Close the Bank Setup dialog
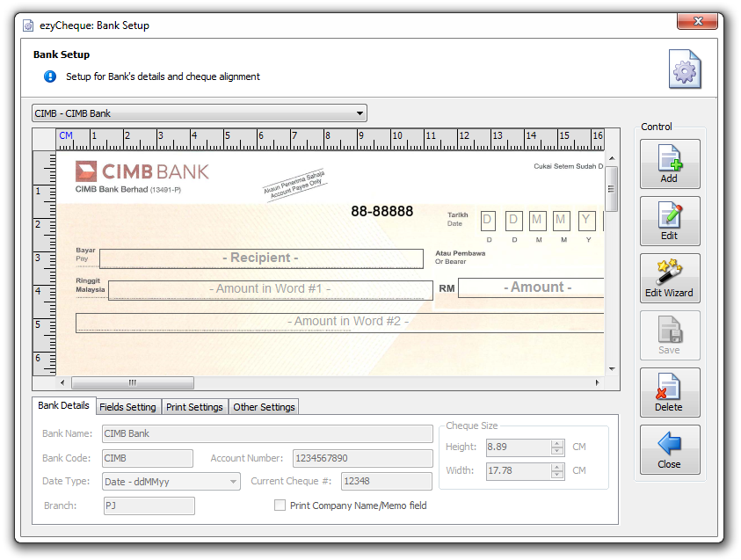The image size is (741, 560). pos(670,450)
